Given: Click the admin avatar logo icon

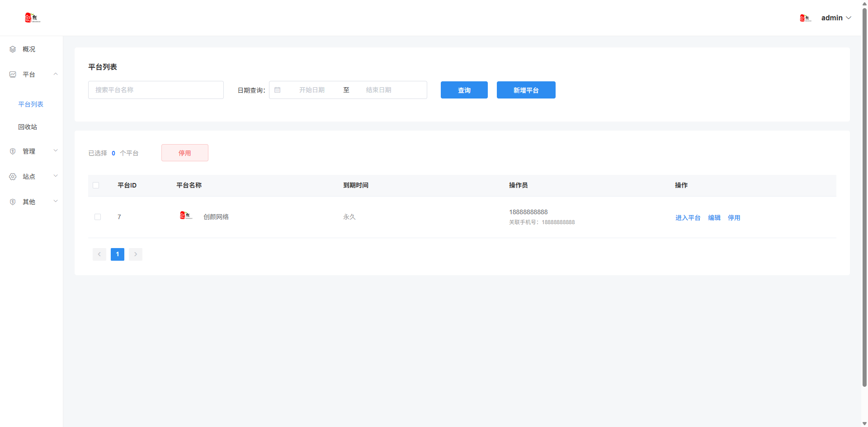Looking at the screenshot, I should [x=806, y=18].
